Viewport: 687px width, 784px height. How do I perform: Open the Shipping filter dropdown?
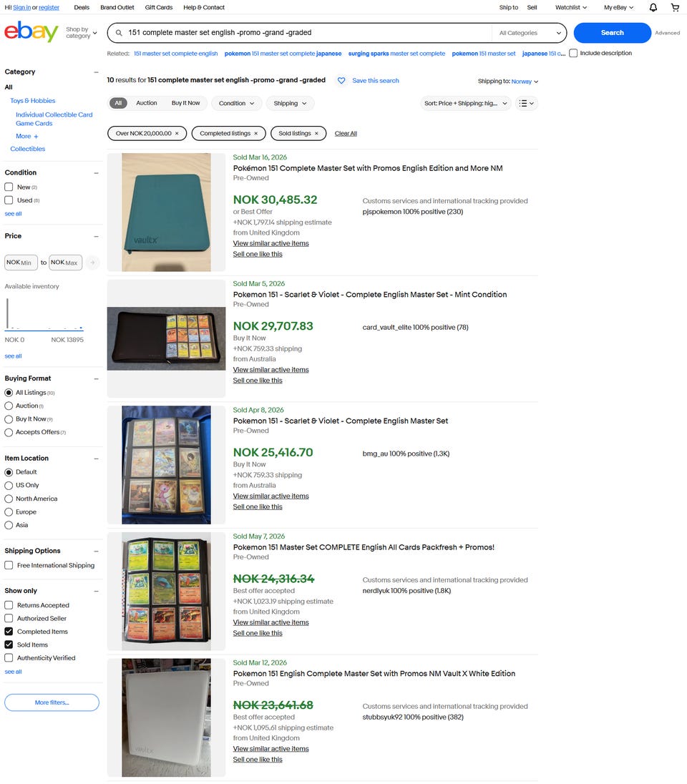click(291, 104)
